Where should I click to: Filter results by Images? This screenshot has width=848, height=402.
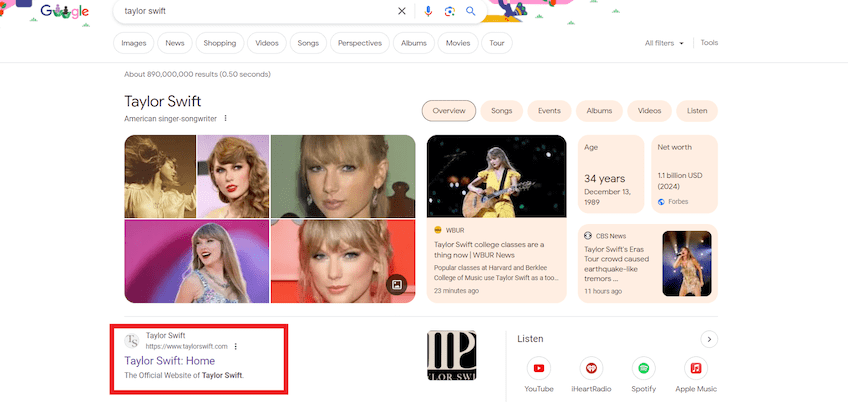[134, 43]
